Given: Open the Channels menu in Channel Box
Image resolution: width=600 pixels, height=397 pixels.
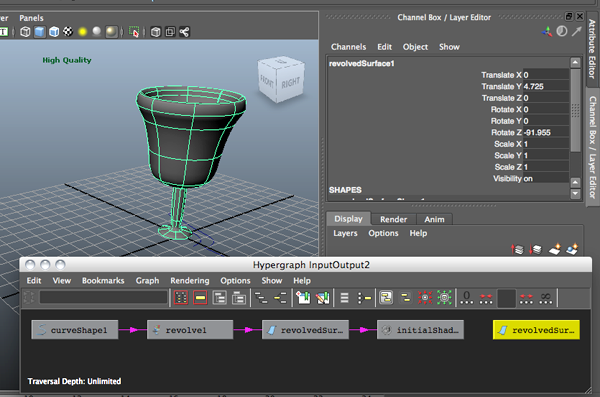Looking at the screenshot, I should (348, 47).
